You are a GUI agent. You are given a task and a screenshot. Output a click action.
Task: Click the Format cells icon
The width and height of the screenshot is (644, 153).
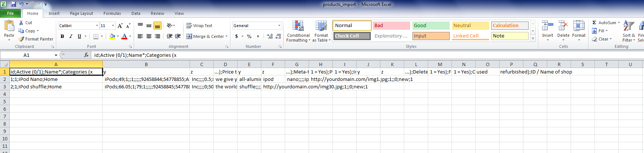pos(579,26)
